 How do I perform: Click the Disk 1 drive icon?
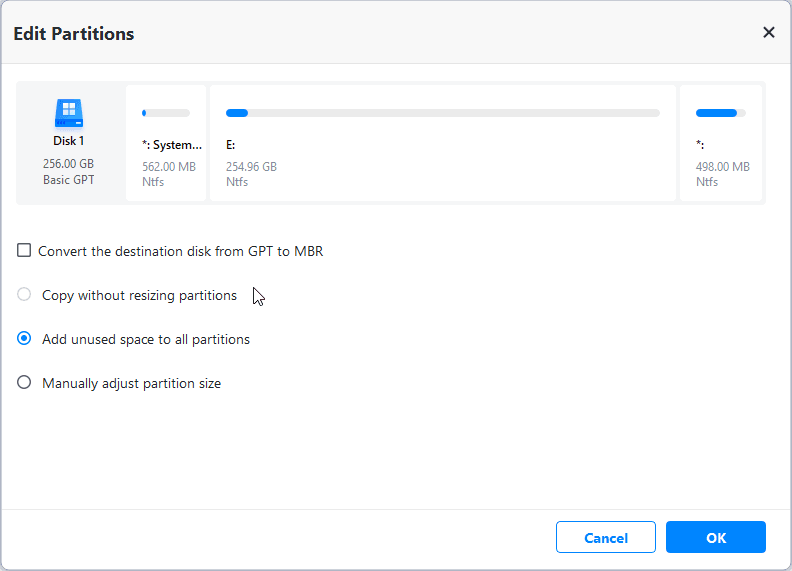click(68, 112)
